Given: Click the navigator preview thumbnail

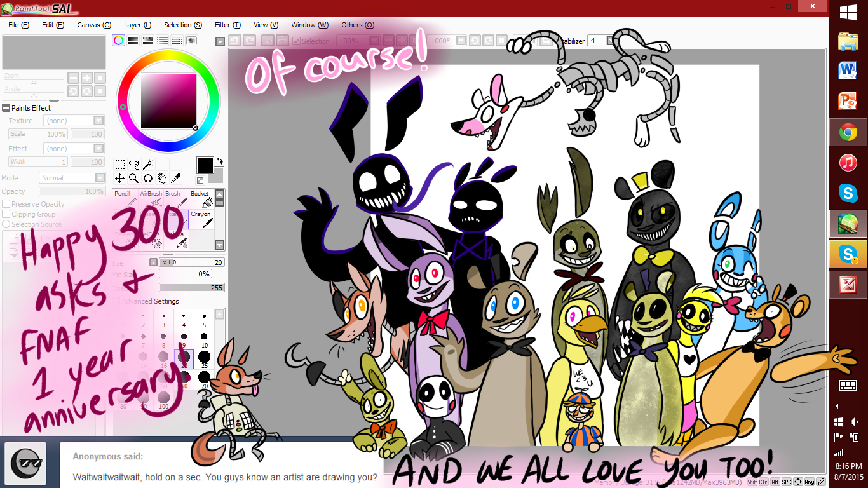Looking at the screenshot, I should click(x=54, y=52).
